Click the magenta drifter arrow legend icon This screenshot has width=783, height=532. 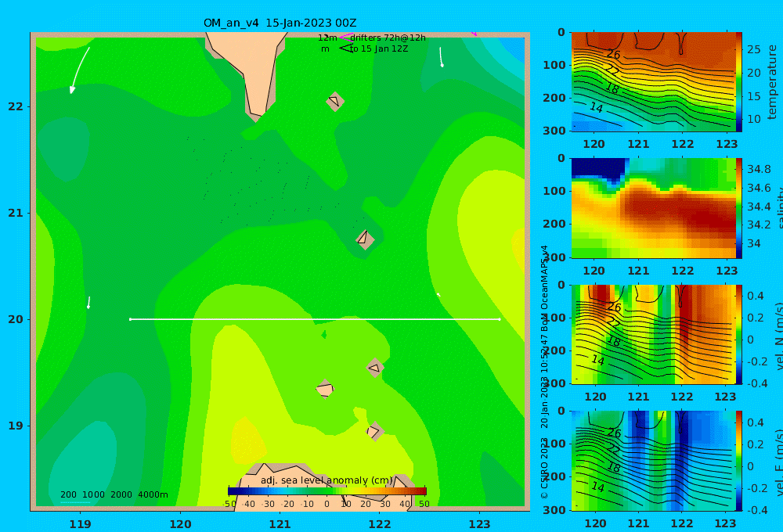[346, 38]
